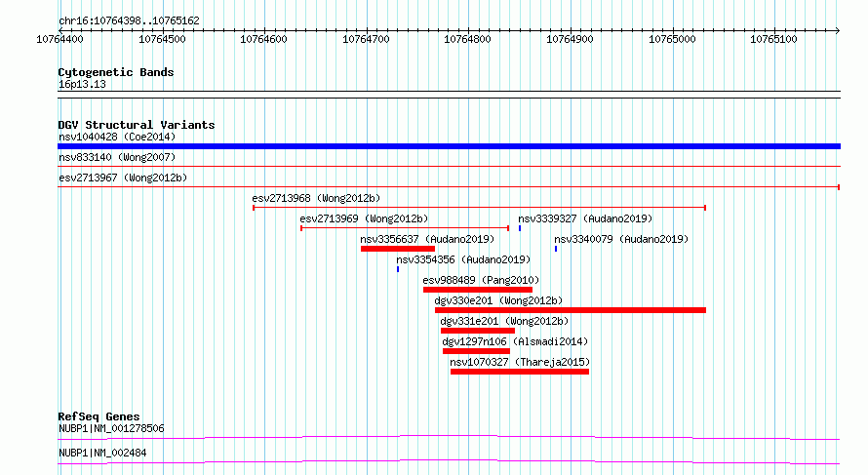Click ruler position 10764900

[570, 39]
